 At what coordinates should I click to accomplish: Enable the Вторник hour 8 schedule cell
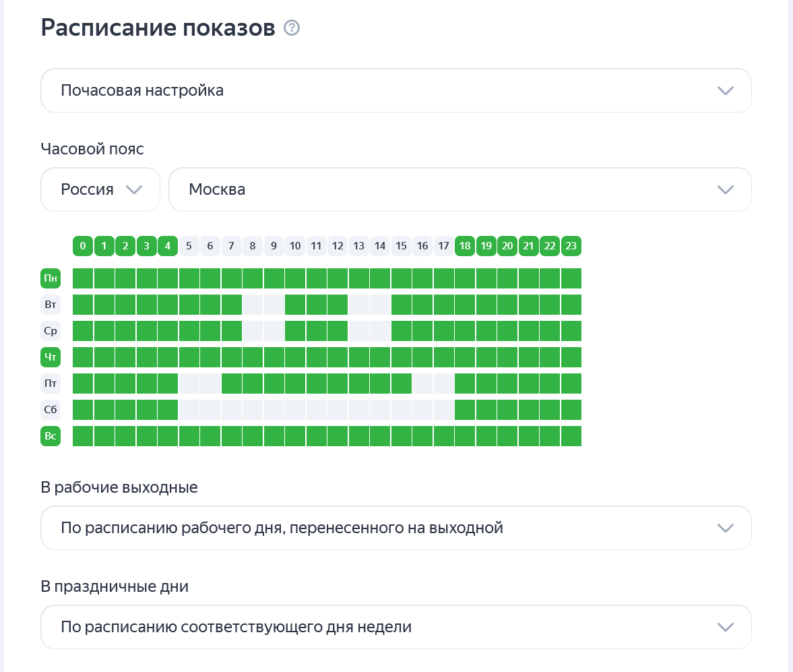(x=253, y=304)
